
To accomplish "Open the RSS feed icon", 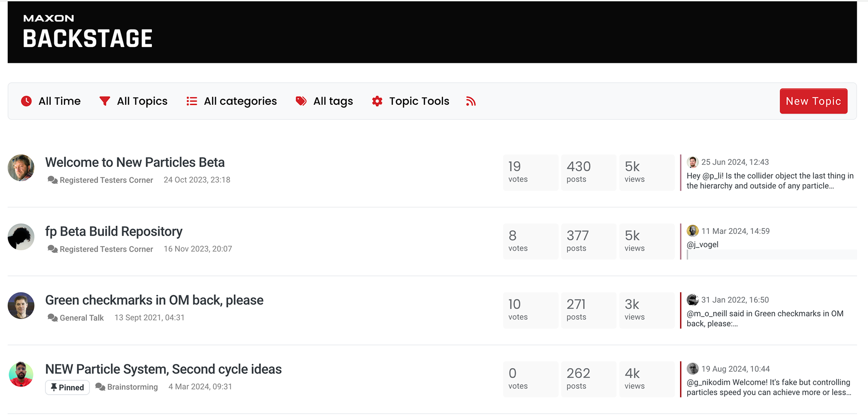I will 471,101.
